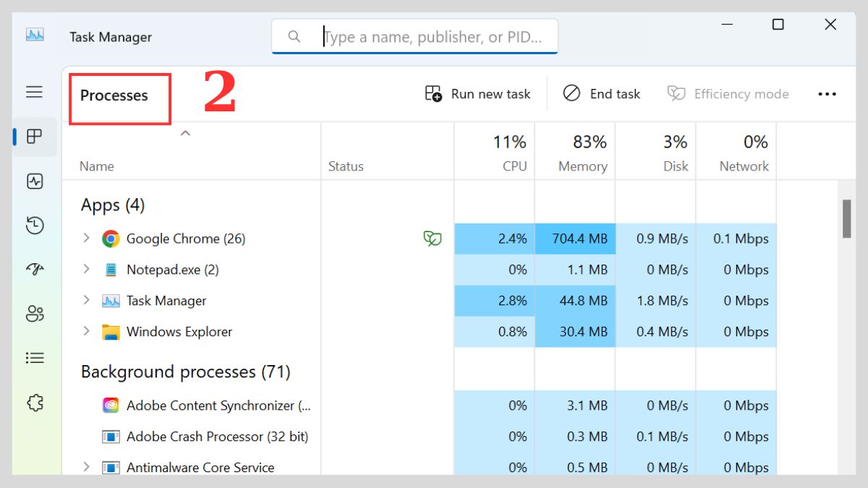Open the navigation hamburger menu

pyautogui.click(x=35, y=92)
